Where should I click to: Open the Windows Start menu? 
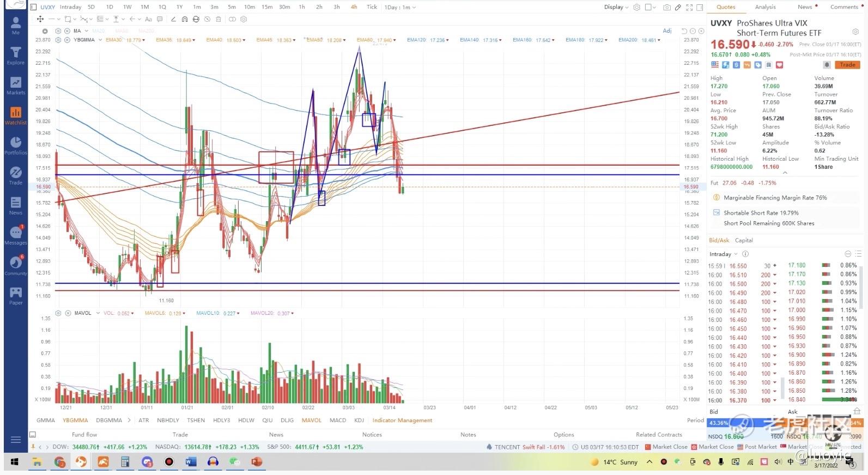(x=15, y=462)
